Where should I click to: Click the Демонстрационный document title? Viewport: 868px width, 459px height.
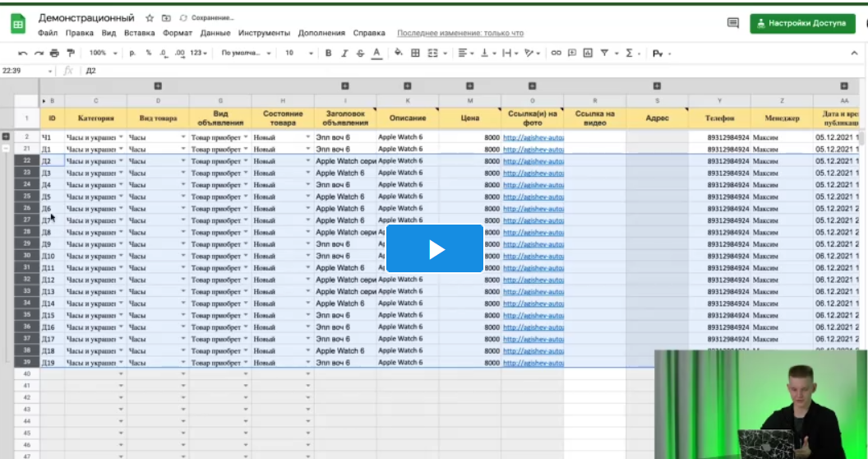point(86,18)
